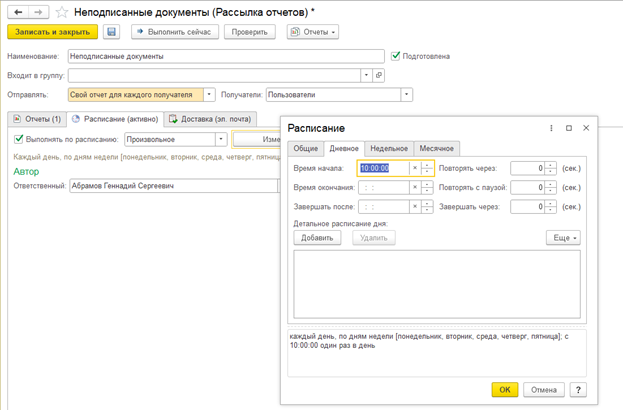
Task: Open the Произвольное schedule type dropdown
Action: pos(221,139)
